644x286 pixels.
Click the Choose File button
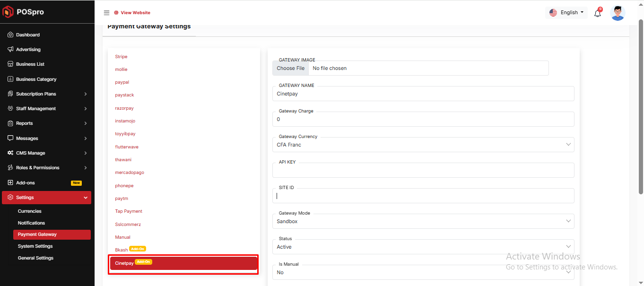pyautogui.click(x=290, y=68)
